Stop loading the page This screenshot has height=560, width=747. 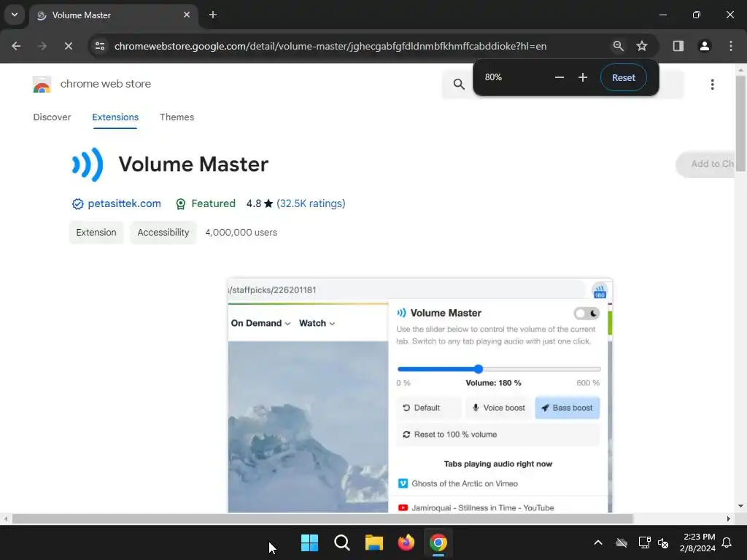68,46
